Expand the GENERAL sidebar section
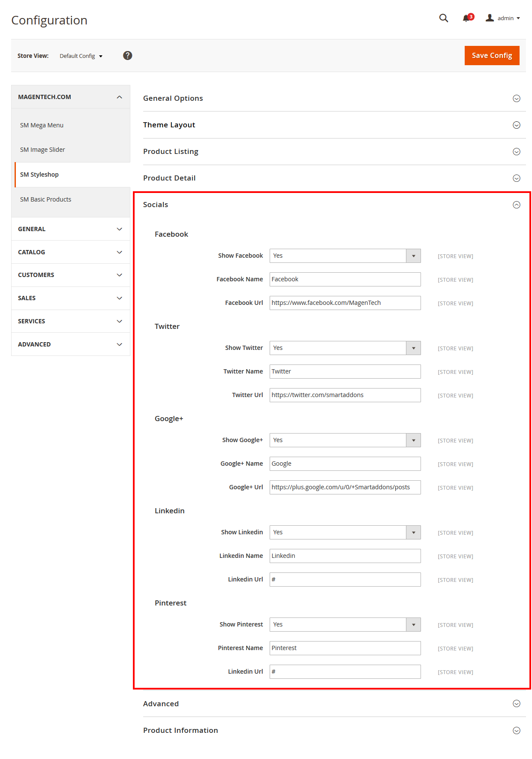Viewport: 532px width, 759px height. pyautogui.click(x=71, y=229)
